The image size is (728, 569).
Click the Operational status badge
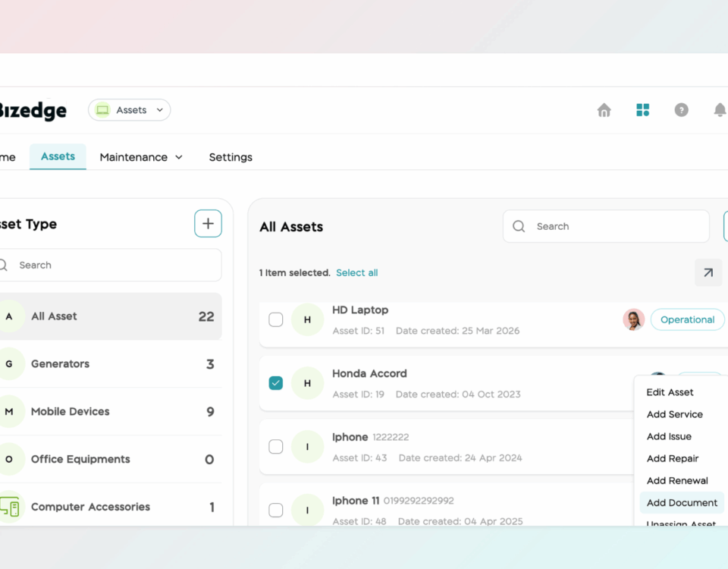686,319
